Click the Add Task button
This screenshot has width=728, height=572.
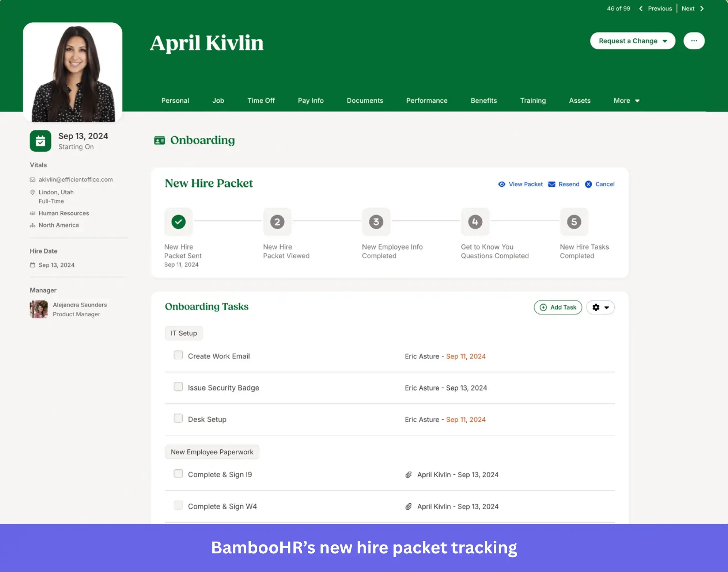click(x=558, y=307)
